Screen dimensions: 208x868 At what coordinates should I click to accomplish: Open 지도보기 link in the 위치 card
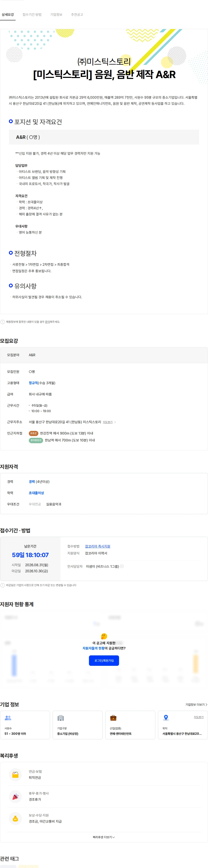coord(199,717)
